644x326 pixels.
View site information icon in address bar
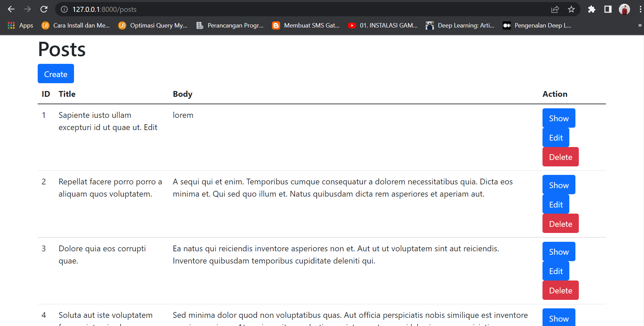[x=64, y=9]
